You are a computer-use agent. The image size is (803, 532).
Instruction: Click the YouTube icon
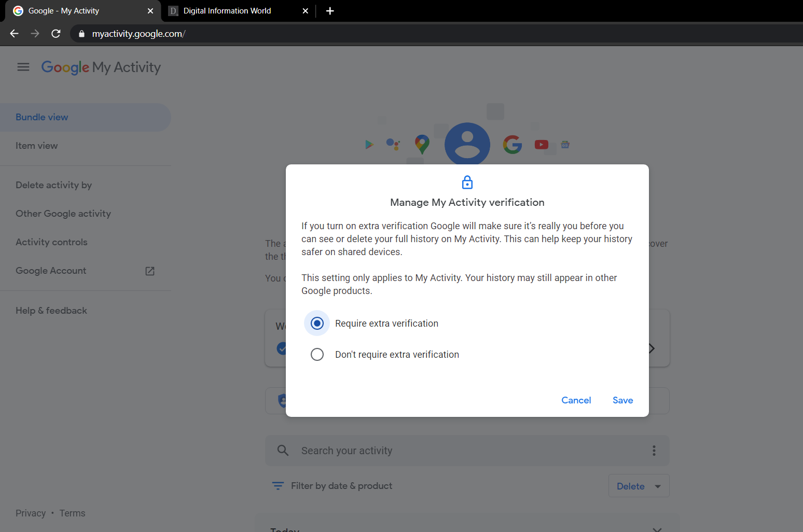pyautogui.click(x=541, y=145)
